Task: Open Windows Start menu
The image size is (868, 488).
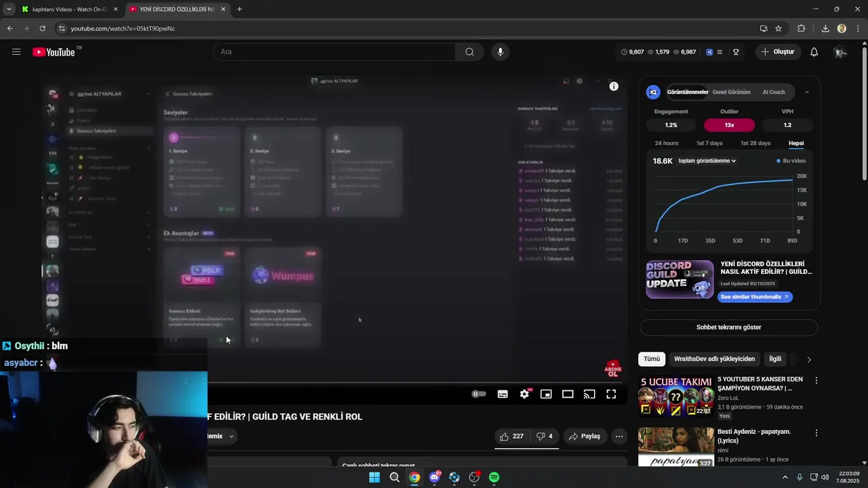Action: [x=374, y=477]
